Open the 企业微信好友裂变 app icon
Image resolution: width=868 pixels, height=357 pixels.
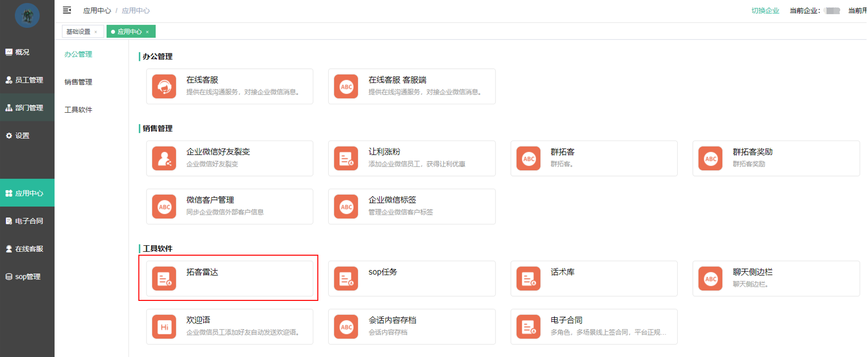[x=164, y=158]
